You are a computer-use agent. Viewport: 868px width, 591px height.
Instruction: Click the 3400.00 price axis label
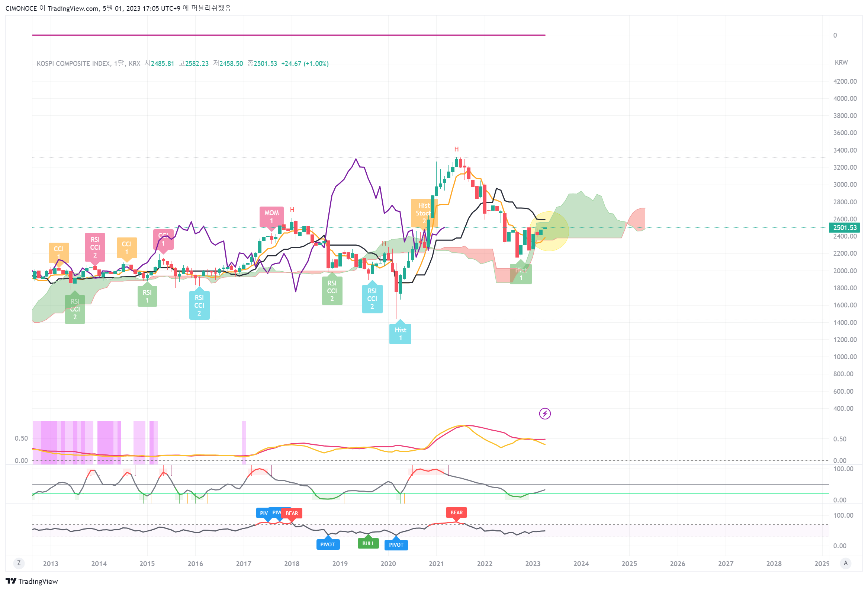click(x=845, y=150)
